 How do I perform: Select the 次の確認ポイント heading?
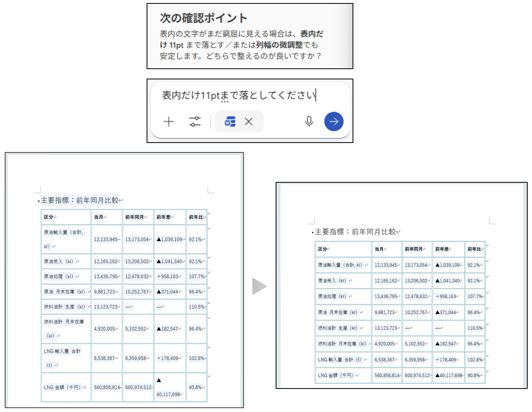(x=203, y=18)
